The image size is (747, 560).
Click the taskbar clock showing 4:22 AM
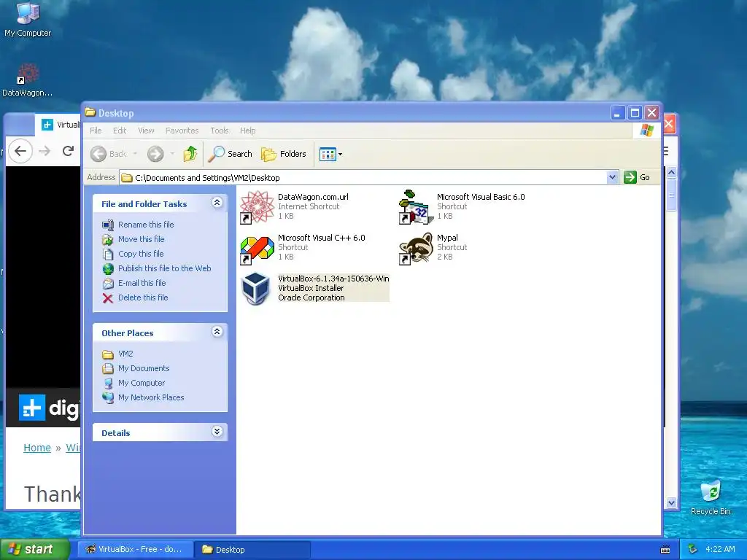coord(720,550)
